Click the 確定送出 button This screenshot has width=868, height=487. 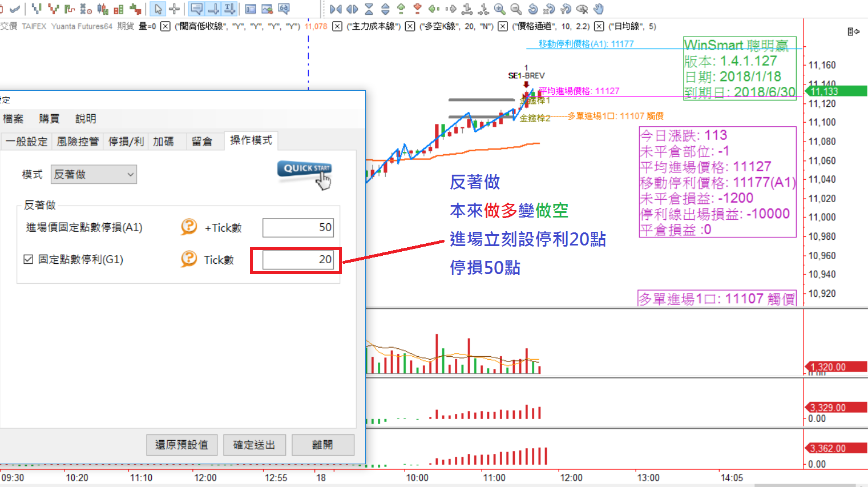[x=254, y=445]
